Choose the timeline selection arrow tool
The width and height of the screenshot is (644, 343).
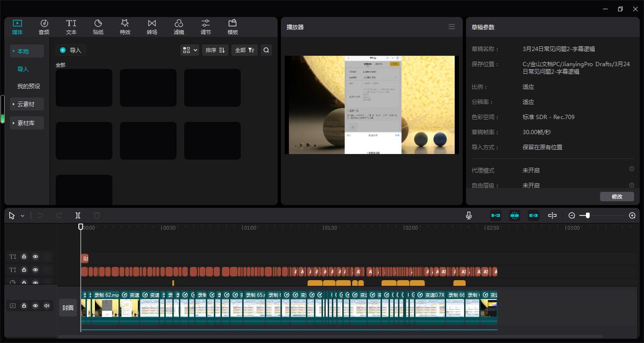point(12,215)
